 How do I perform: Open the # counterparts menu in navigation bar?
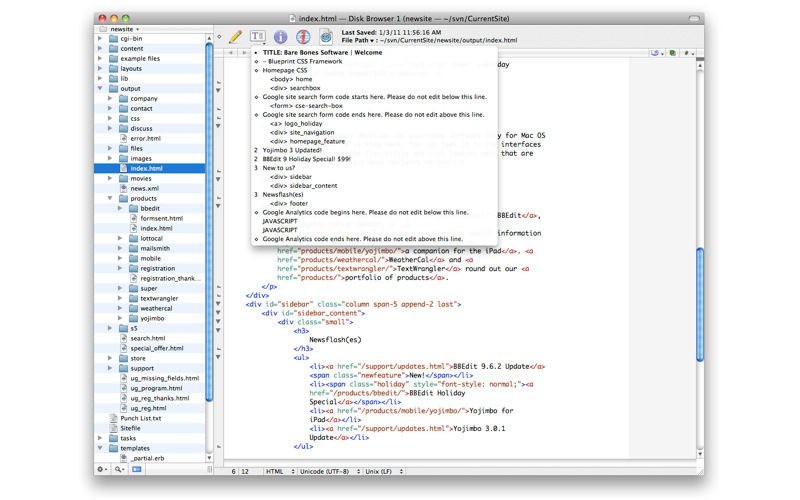pyautogui.click(x=688, y=53)
